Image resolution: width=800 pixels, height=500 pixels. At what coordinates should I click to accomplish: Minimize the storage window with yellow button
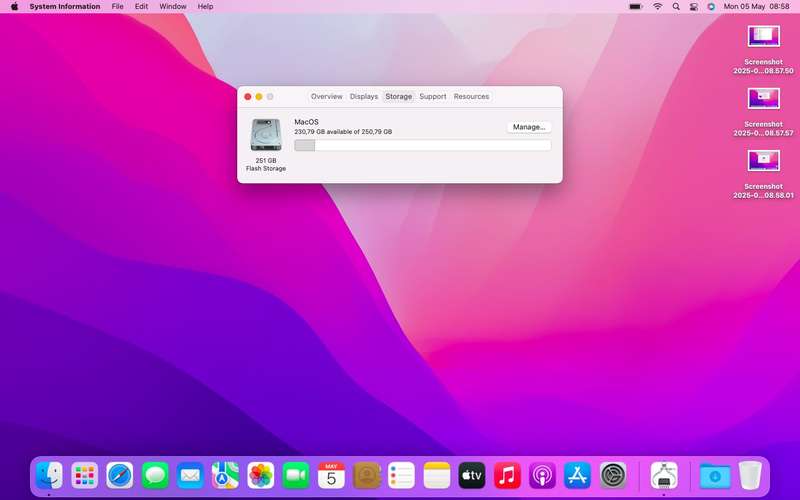coord(259,96)
